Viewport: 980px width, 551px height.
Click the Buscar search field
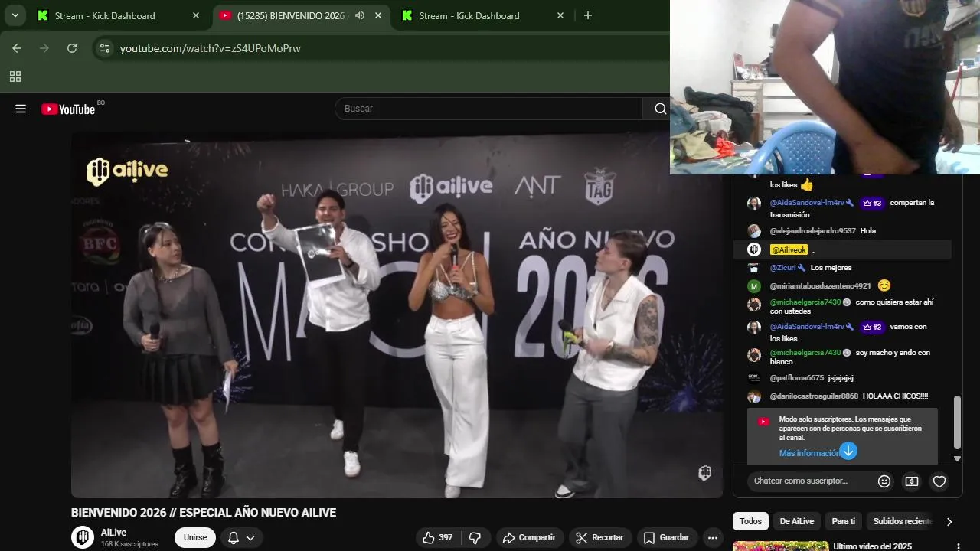click(488, 109)
